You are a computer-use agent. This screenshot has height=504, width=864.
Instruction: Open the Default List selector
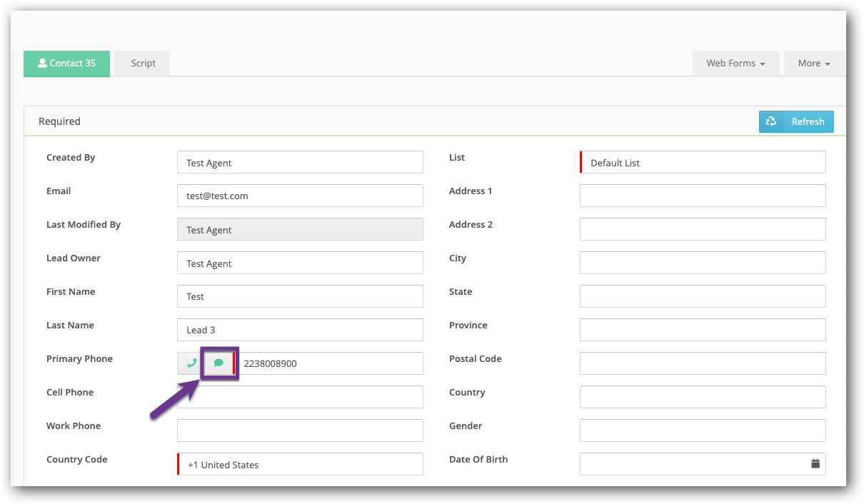point(702,162)
